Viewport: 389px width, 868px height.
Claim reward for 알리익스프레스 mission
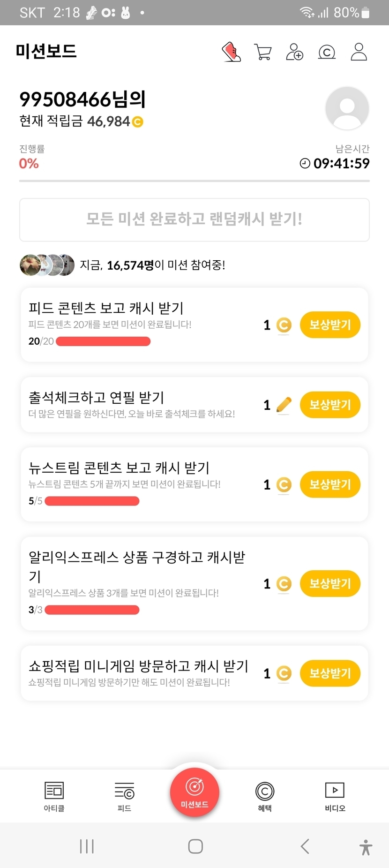pos(330,583)
